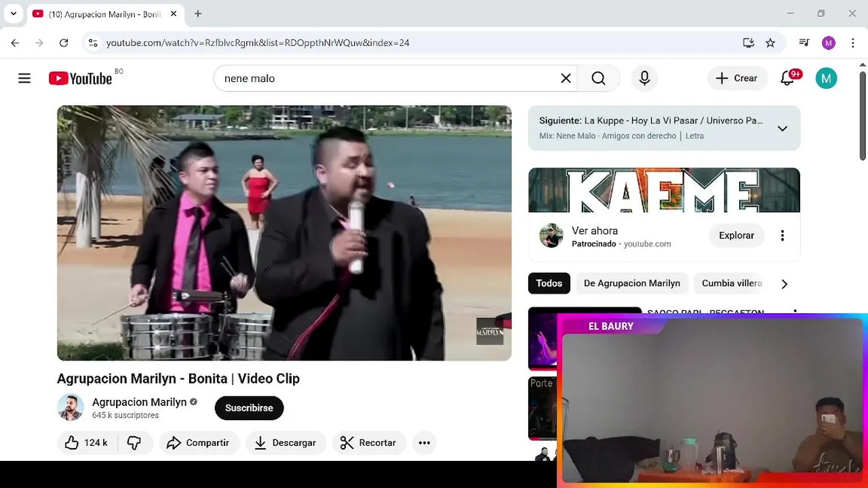This screenshot has height=488, width=868.
Task: Open YouTube account avatar menu
Action: [x=826, y=78]
